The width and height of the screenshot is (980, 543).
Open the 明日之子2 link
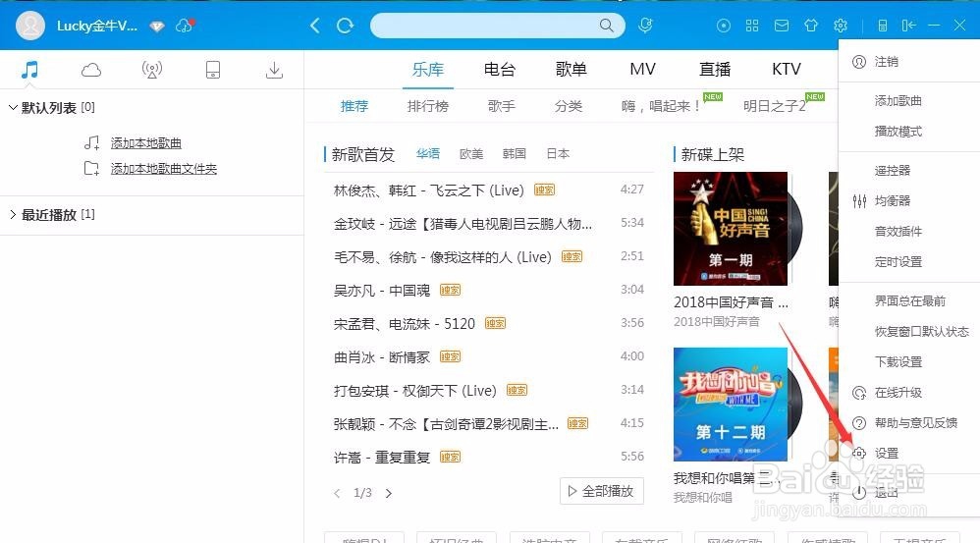775,106
